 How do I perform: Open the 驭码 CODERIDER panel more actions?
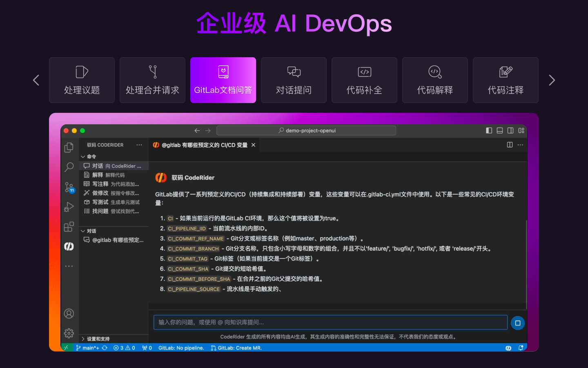[139, 145]
